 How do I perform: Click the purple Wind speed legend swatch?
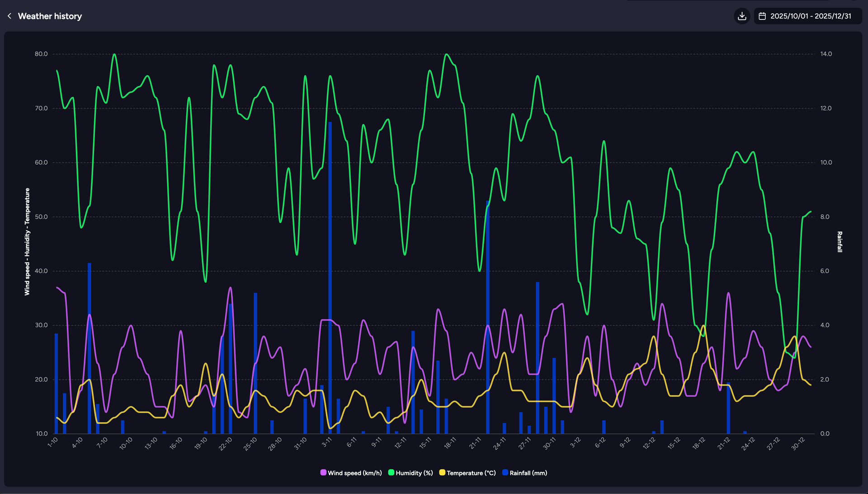pyautogui.click(x=323, y=472)
